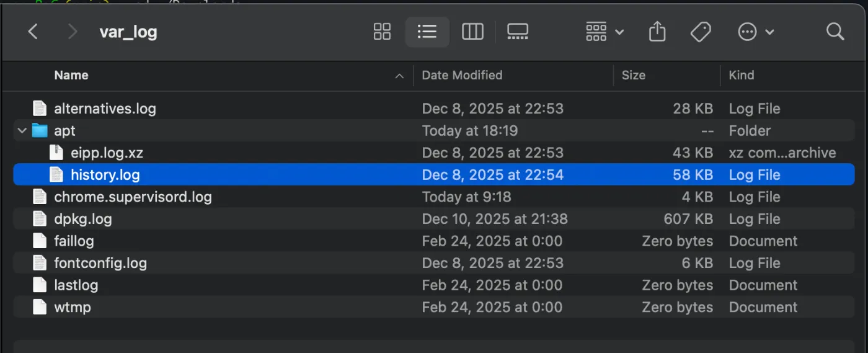Switch to list view
Viewport: 868px width, 353px height.
[x=427, y=32]
